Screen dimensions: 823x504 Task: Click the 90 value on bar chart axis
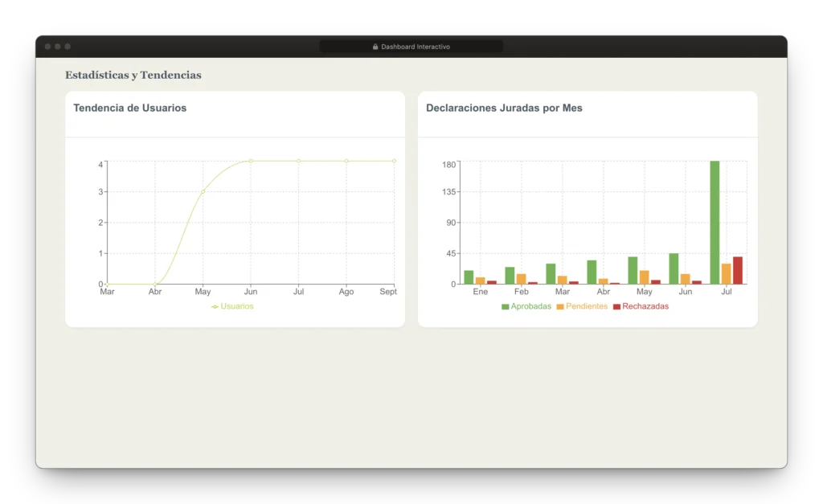[451, 223]
